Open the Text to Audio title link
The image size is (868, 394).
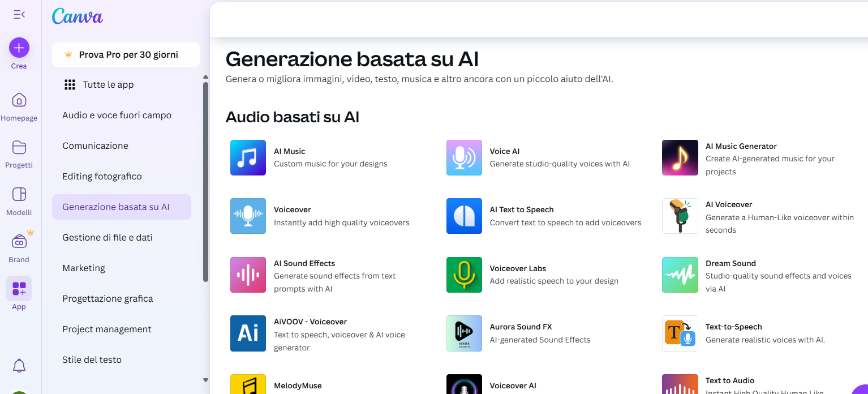coord(730,380)
